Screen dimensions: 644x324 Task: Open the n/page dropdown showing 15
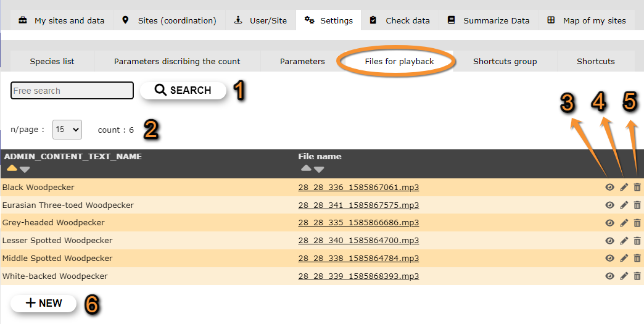pos(67,130)
